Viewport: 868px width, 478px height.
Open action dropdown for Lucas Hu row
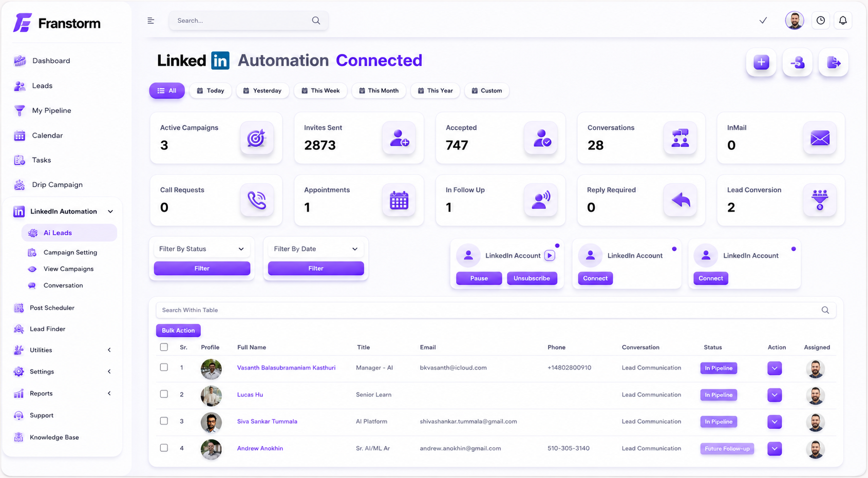[775, 395]
